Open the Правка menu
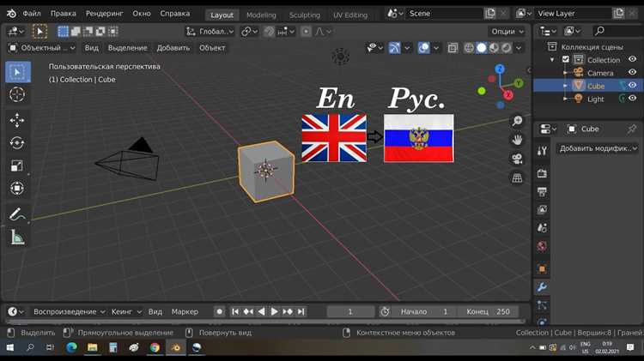The image size is (644, 361). pyautogui.click(x=64, y=14)
